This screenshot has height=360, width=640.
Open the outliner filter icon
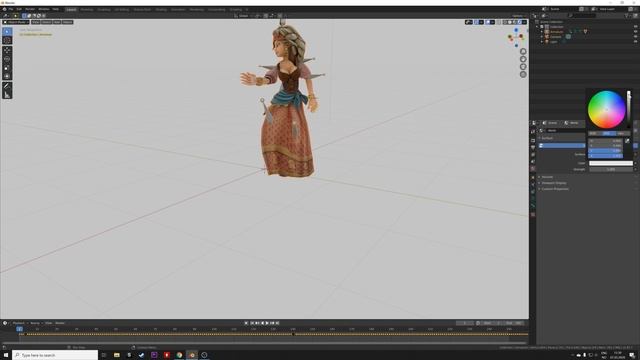pos(627,16)
